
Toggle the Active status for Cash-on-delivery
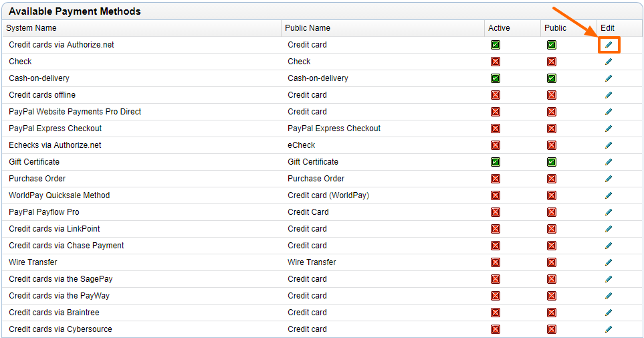pos(496,78)
